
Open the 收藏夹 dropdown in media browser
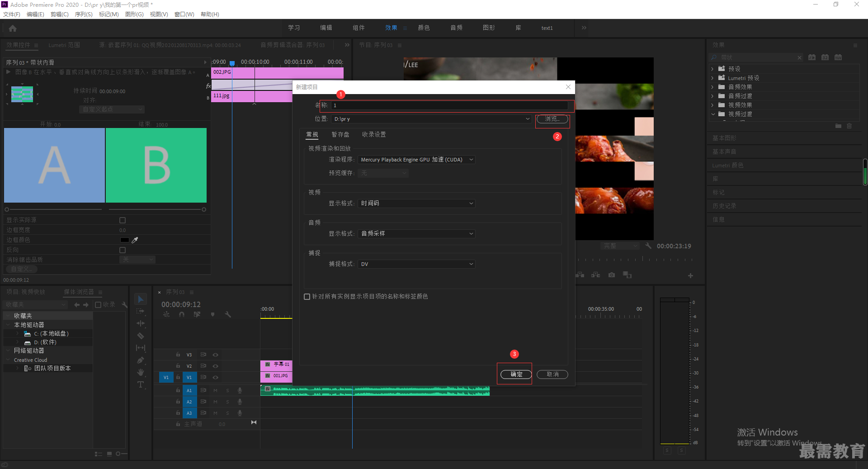click(x=36, y=305)
